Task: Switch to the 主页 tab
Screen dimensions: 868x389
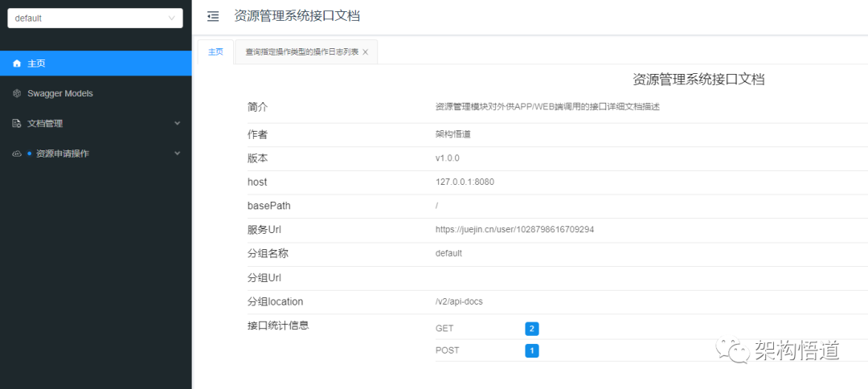Action: coord(215,52)
